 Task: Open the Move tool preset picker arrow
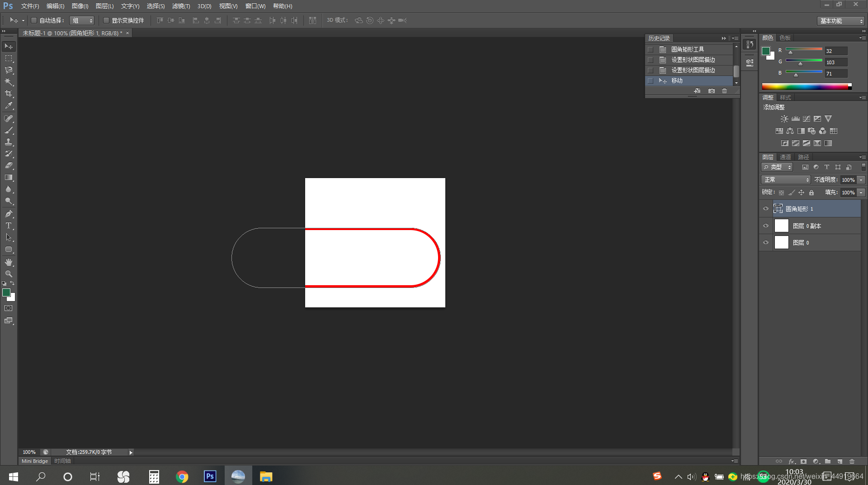pyautogui.click(x=23, y=20)
